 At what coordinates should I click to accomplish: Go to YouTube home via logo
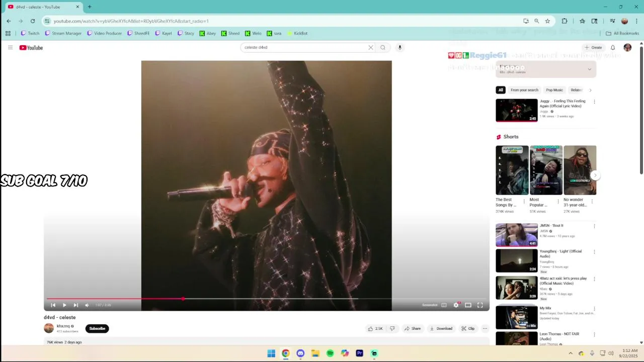[31, 48]
